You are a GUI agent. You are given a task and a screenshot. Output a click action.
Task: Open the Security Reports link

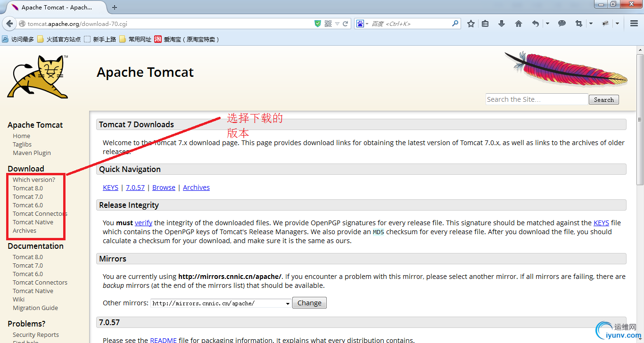pyautogui.click(x=36, y=335)
